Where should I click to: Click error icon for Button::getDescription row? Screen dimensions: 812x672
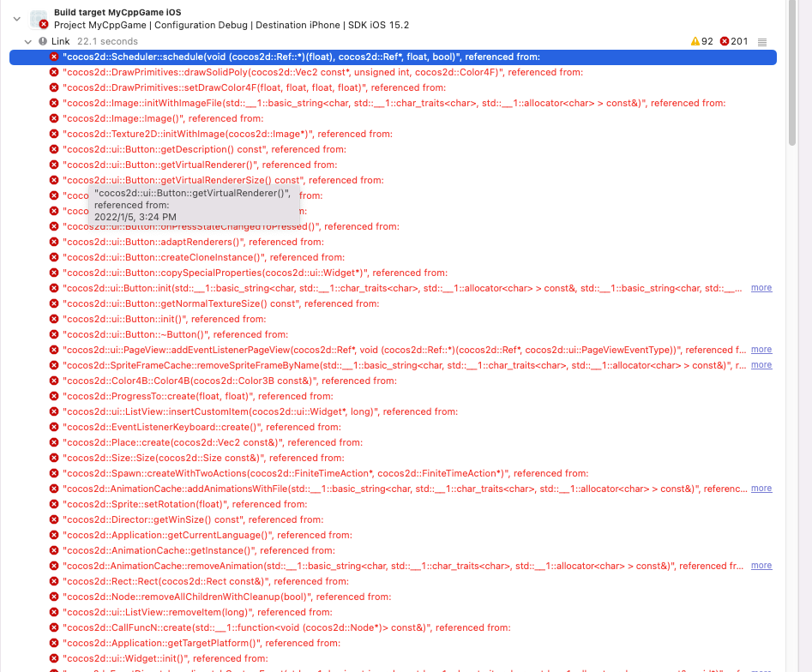[x=54, y=149]
